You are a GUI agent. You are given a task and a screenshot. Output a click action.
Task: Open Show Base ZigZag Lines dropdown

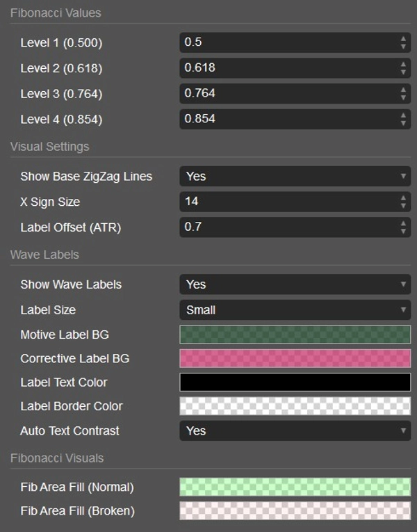pos(295,177)
